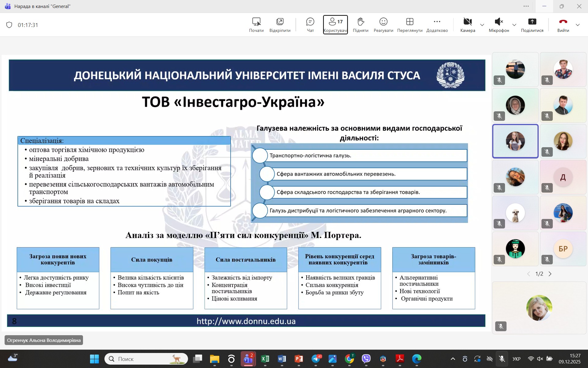The height and width of the screenshot is (368, 588).
Task: Toggle the system tray microphone mute icon
Action: (x=502, y=359)
